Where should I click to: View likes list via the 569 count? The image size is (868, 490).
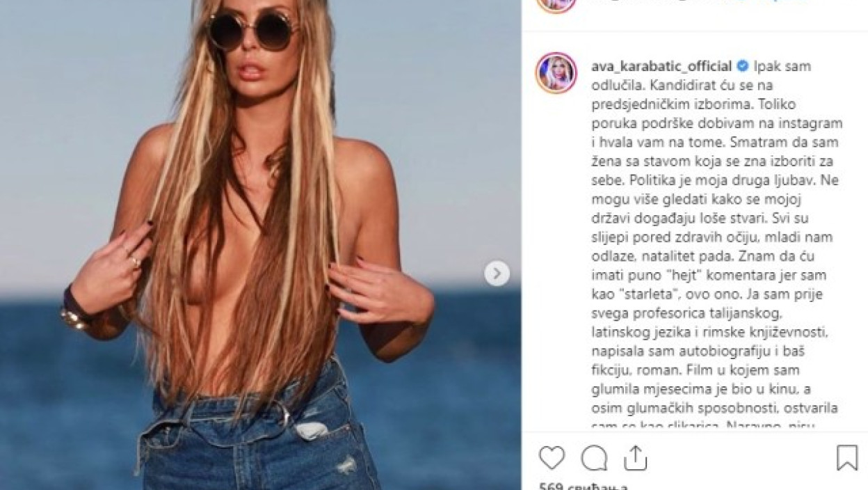[x=574, y=485]
